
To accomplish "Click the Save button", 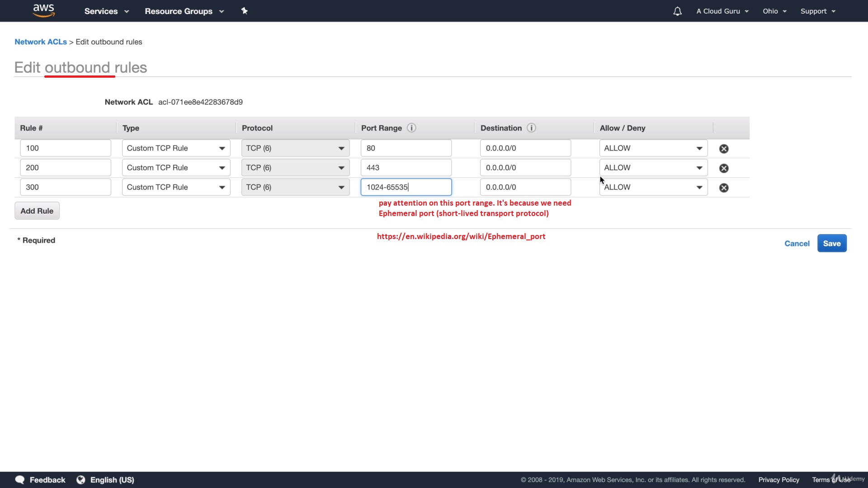I will 831,244.
